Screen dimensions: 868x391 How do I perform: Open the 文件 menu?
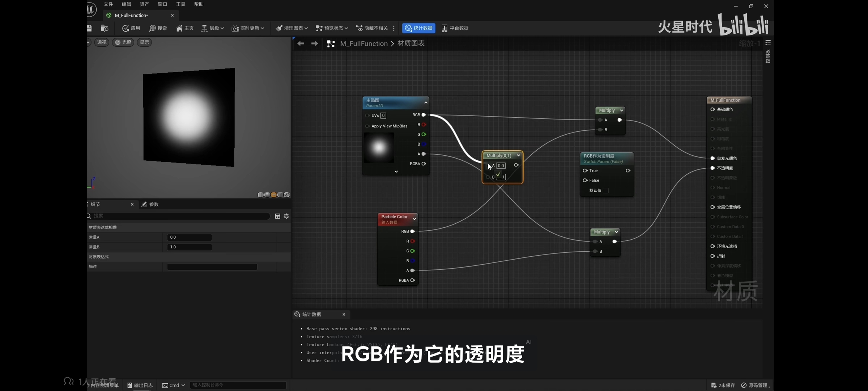(108, 4)
